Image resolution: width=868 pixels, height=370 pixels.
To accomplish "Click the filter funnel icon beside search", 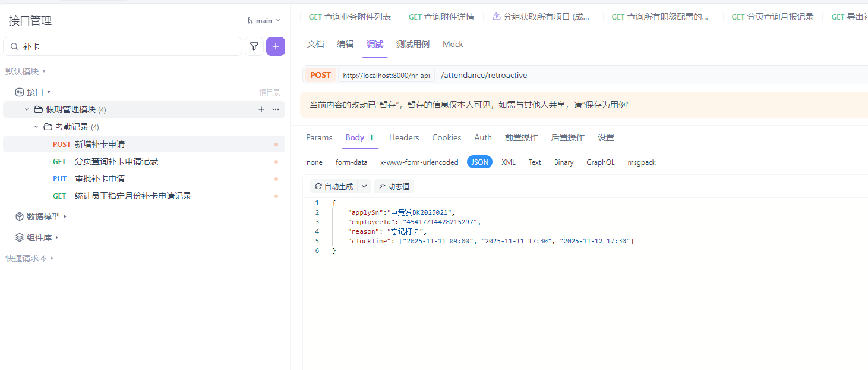I will (x=254, y=46).
